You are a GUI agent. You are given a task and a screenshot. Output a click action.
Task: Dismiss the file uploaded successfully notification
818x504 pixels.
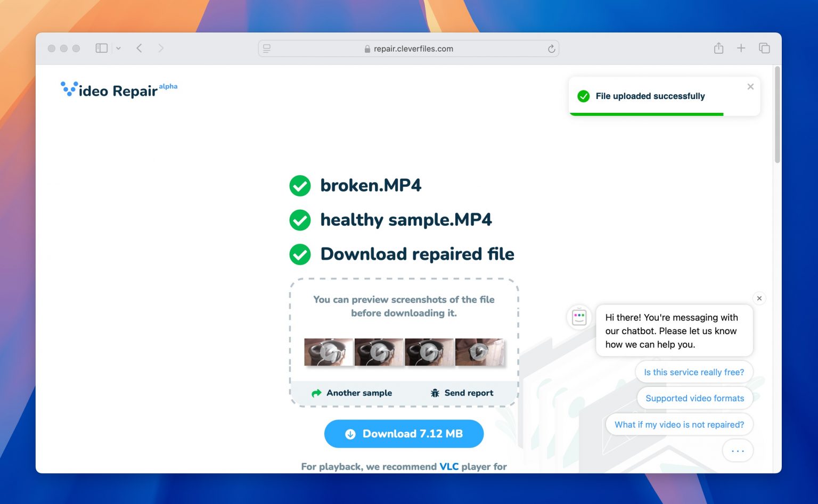coord(750,86)
